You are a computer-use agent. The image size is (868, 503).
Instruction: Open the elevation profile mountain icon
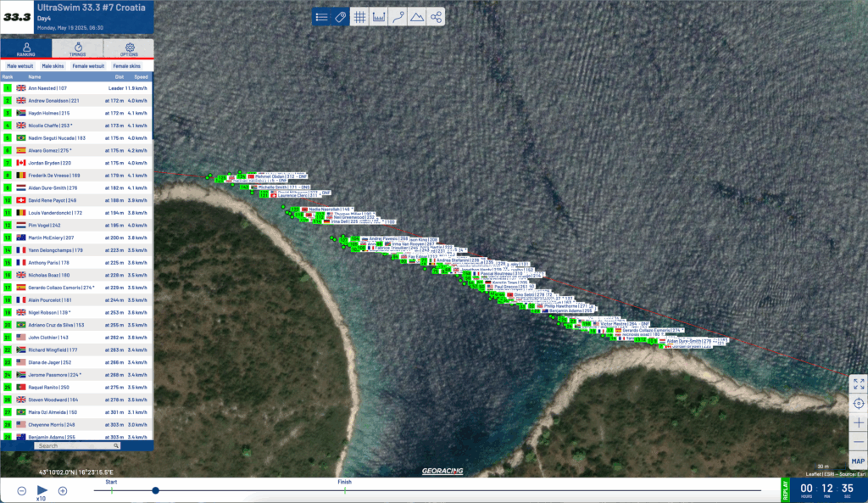click(417, 17)
